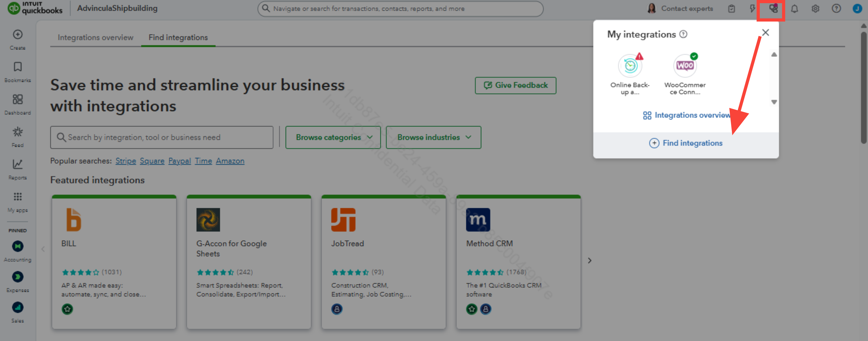Close the My integrations popup
The image size is (868, 341).
[765, 33]
